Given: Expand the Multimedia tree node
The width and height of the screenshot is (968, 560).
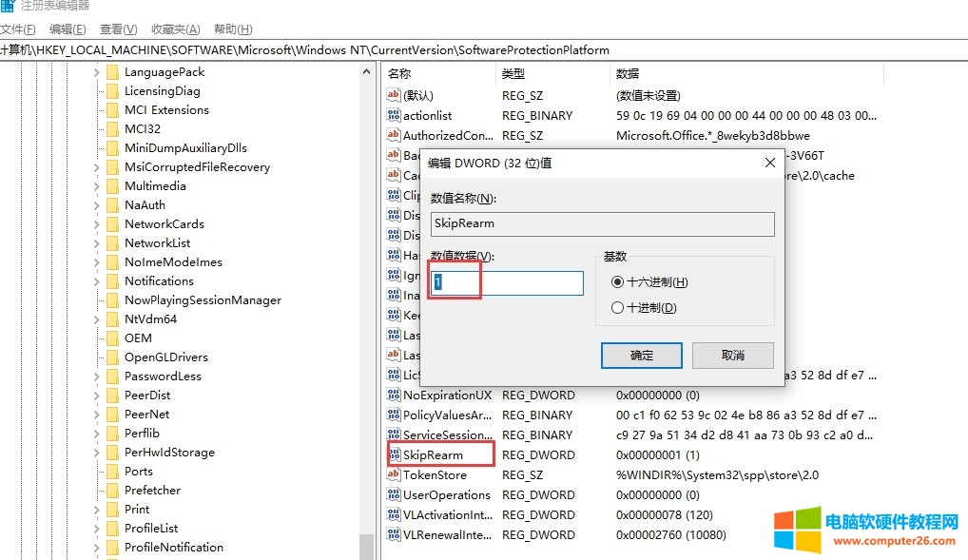Looking at the screenshot, I should point(96,186).
